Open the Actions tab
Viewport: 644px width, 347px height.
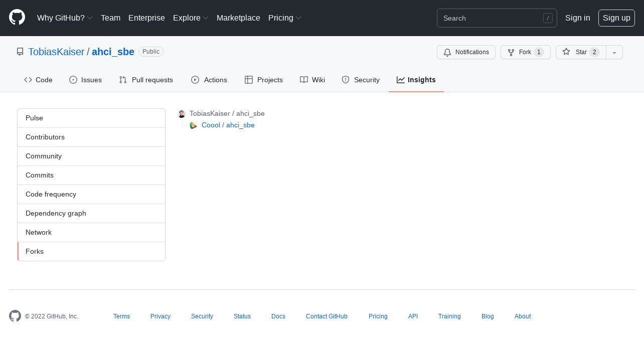tap(209, 80)
